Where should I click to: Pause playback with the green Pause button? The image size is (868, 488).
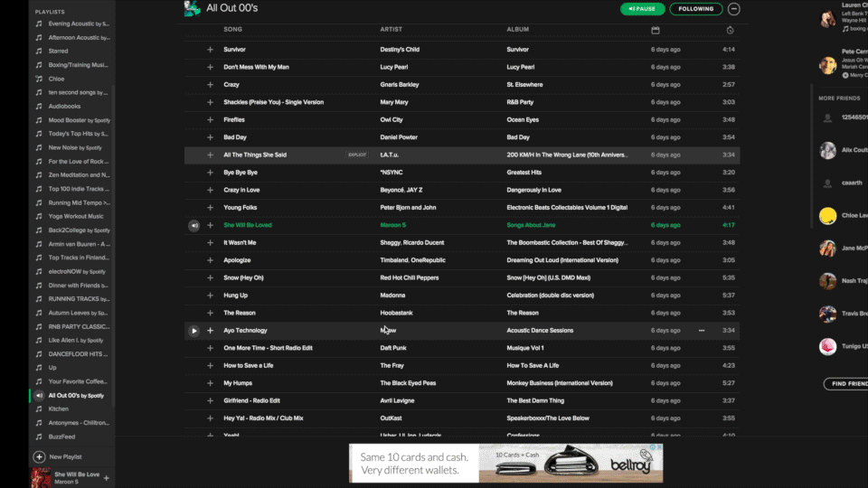click(x=642, y=9)
